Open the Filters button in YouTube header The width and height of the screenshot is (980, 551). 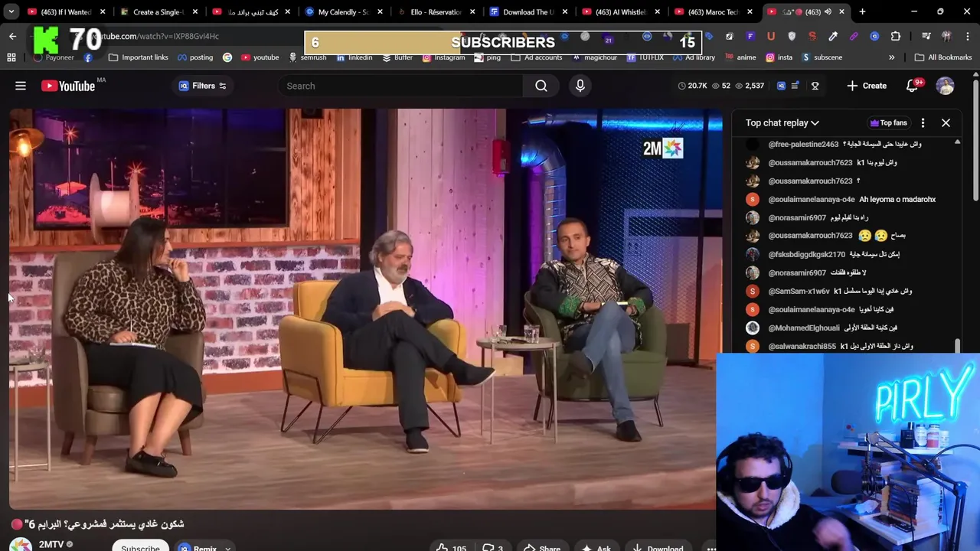click(x=202, y=86)
